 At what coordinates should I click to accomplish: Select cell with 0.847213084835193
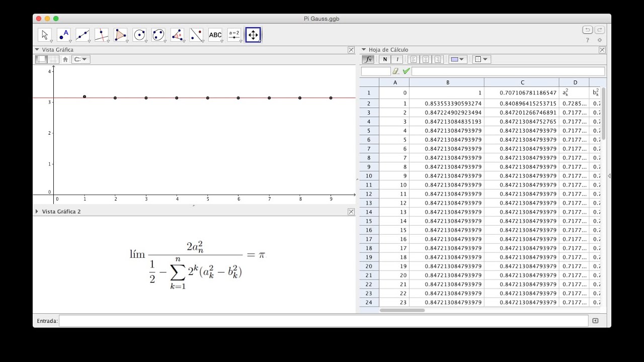point(447,122)
